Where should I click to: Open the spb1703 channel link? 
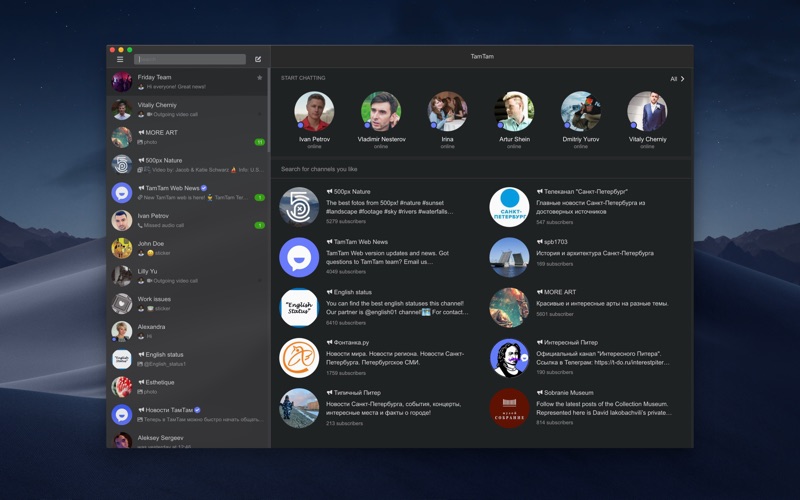[553, 241]
